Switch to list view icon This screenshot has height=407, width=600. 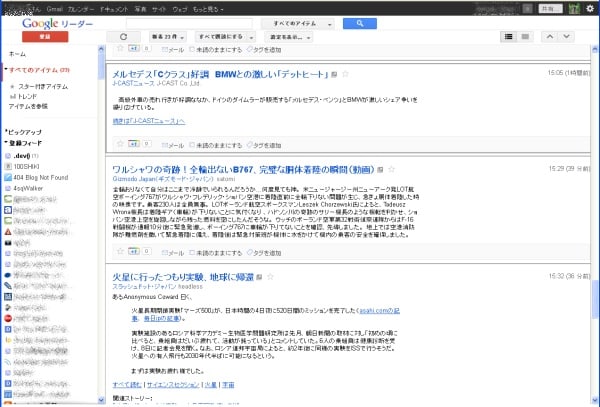pos(509,37)
